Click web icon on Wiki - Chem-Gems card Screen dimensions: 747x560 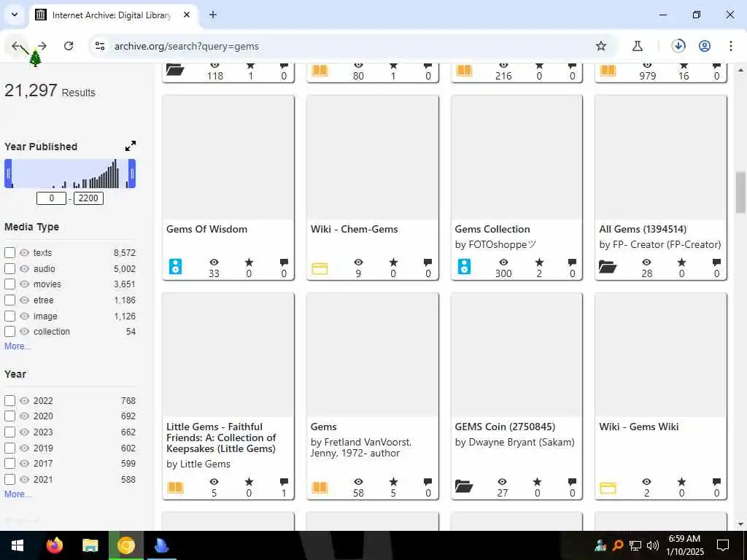(x=320, y=268)
